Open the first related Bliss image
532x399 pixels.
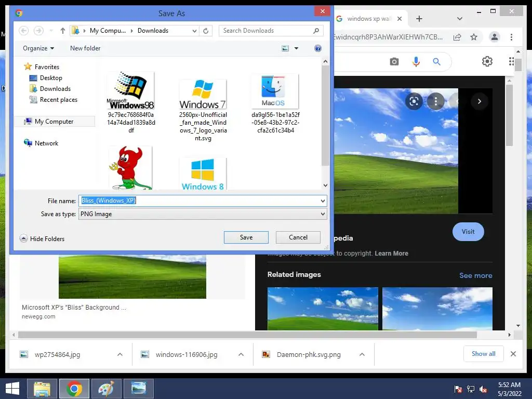click(323, 309)
